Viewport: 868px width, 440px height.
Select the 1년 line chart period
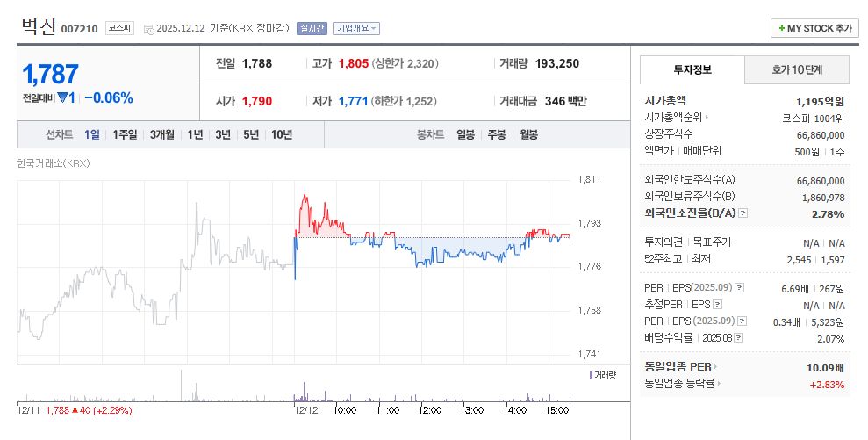click(195, 134)
